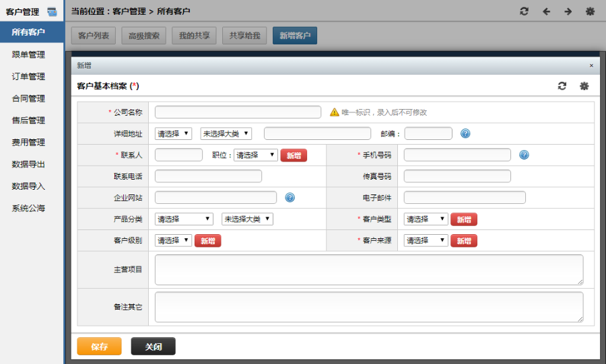
Task: Open the 产品分类 请选择 dropdown
Action: [x=184, y=219]
